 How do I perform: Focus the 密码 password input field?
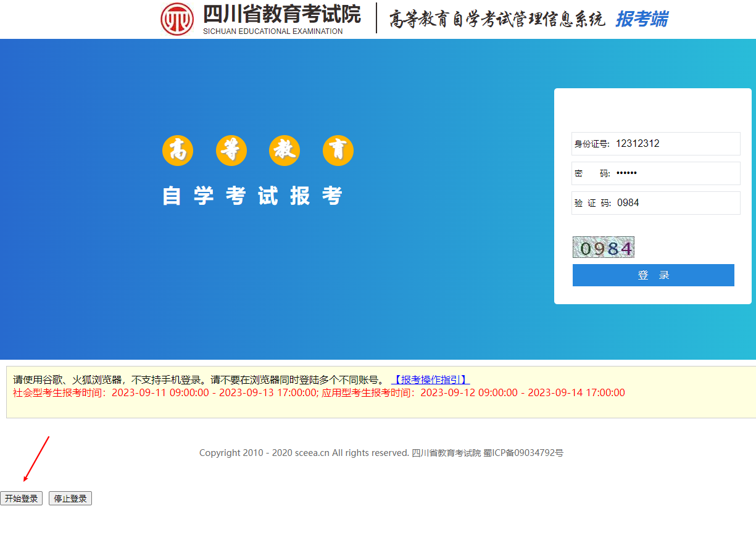coord(676,173)
